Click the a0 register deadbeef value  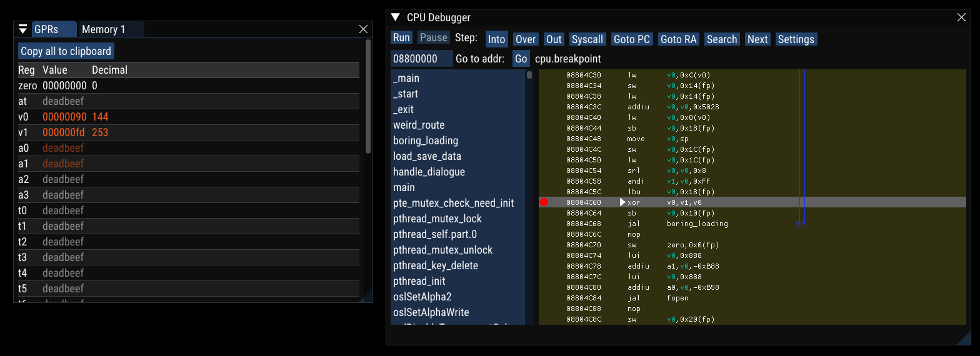(63, 148)
